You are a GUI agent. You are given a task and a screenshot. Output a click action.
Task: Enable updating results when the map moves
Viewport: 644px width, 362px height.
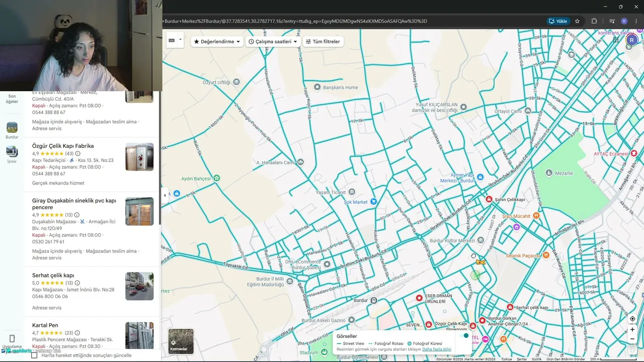click(34, 355)
